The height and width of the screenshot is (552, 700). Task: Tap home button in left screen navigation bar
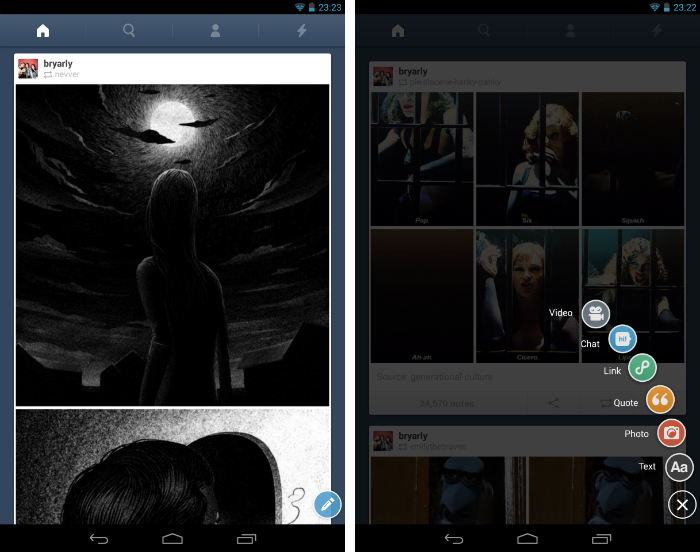[172, 539]
